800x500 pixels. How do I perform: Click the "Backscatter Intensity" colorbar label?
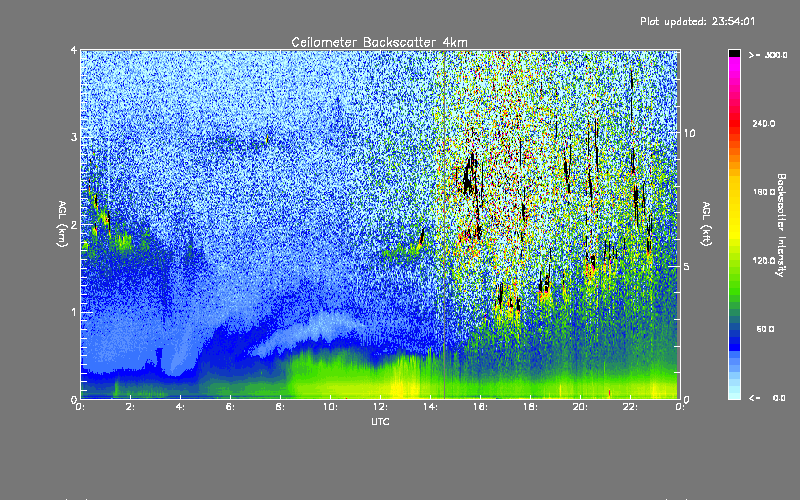pyautogui.click(x=781, y=225)
